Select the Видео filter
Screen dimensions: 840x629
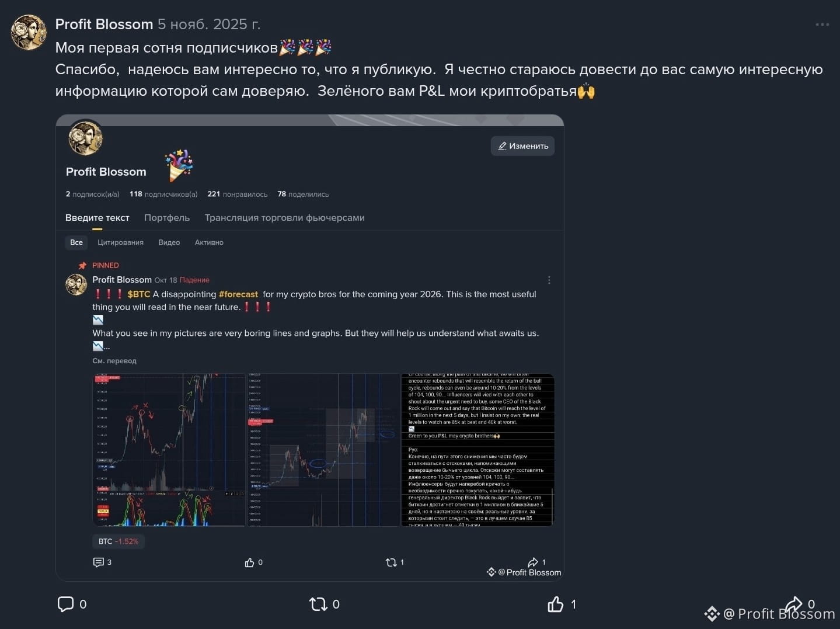169,242
